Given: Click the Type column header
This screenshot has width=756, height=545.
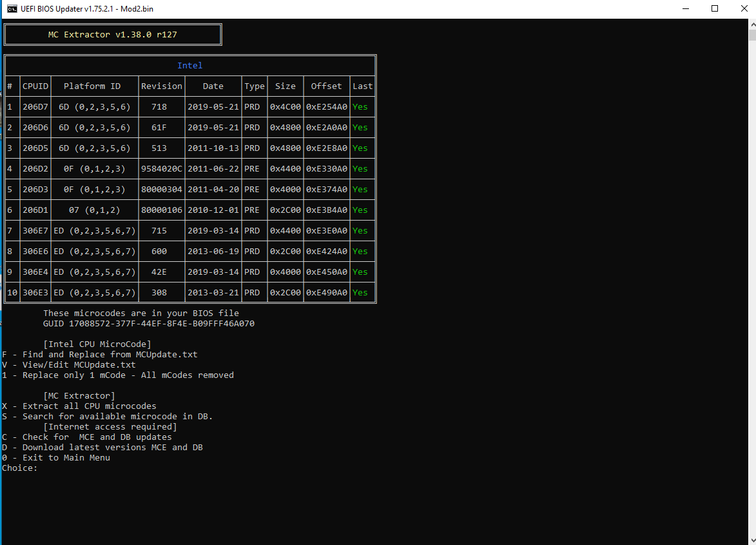Looking at the screenshot, I should [255, 86].
